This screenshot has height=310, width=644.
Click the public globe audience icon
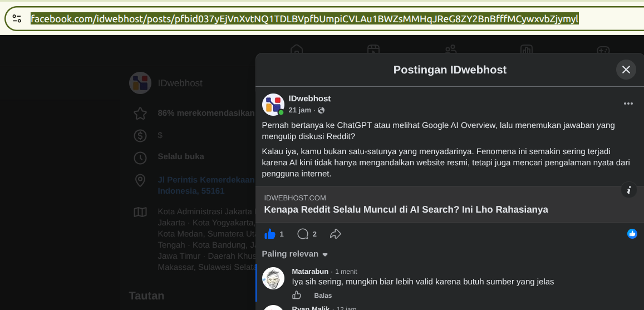click(x=321, y=110)
